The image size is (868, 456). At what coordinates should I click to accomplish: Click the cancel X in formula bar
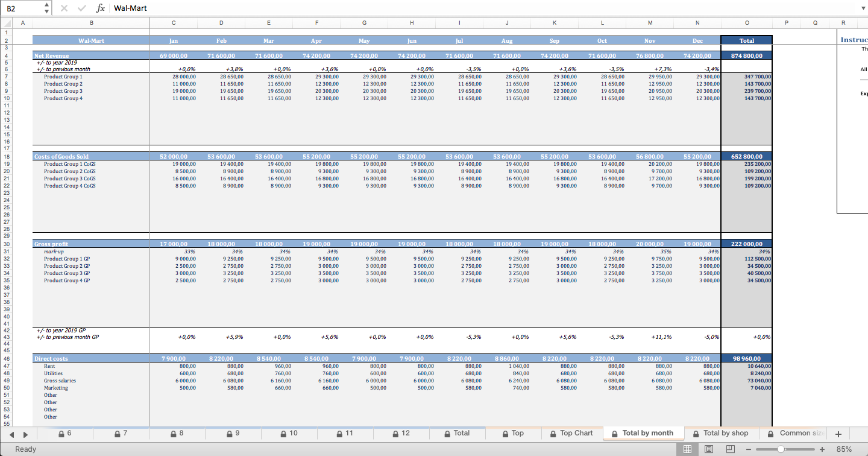click(64, 8)
